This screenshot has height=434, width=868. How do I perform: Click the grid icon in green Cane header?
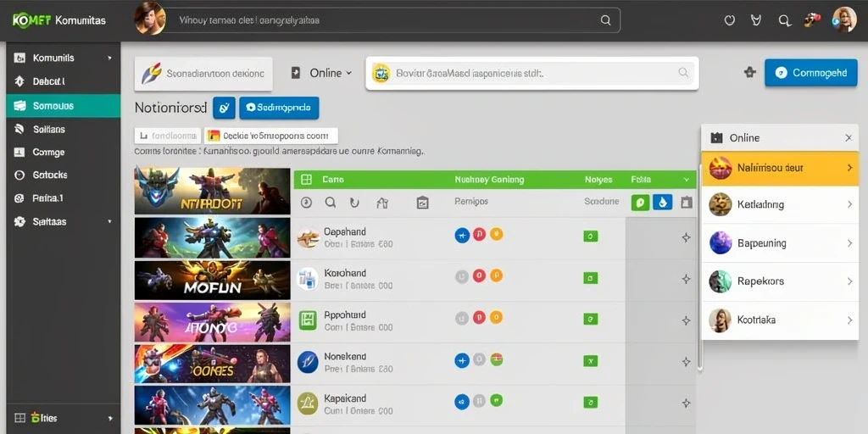(x=306, y=180)
